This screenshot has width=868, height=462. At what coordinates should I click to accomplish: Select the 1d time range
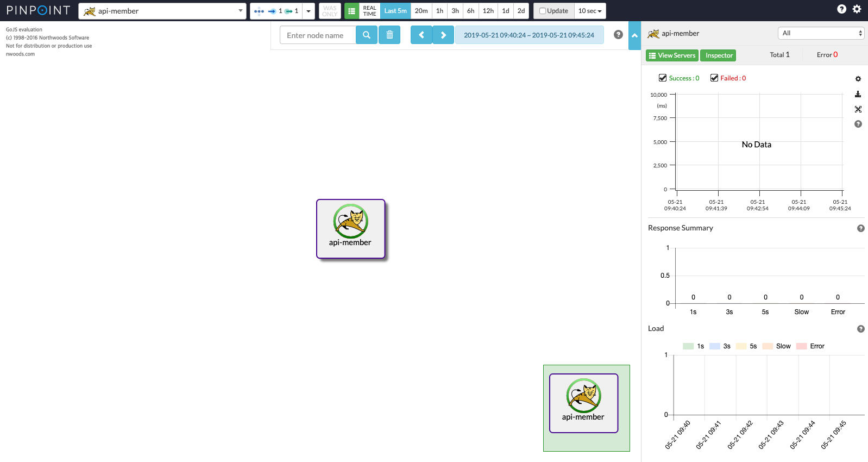[506, 11]
